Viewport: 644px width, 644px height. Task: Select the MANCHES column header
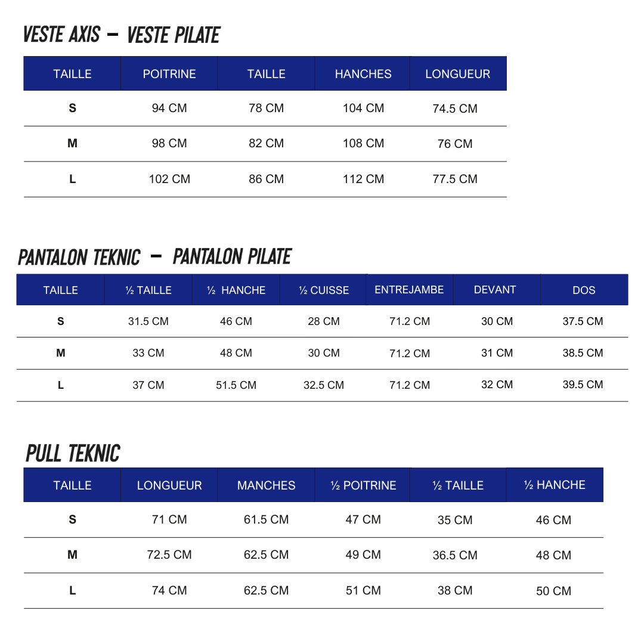(266, 485)
